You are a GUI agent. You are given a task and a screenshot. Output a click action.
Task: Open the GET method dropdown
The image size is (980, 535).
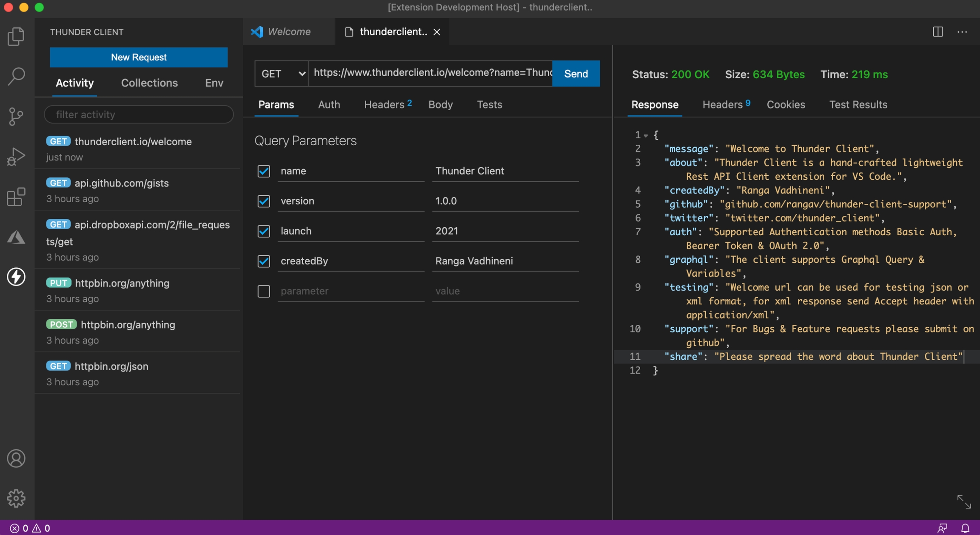pyautogui.click(x=282, y=74)
